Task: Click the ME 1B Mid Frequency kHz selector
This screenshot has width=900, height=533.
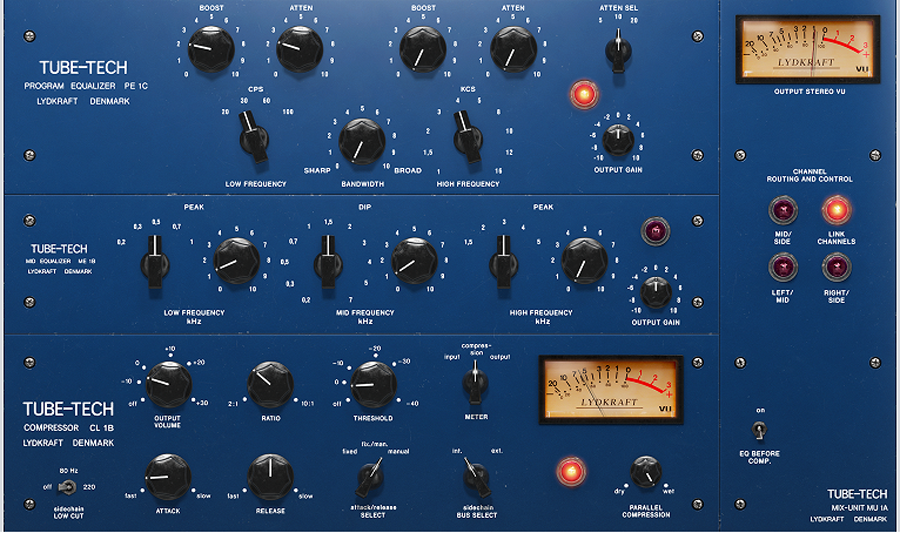Action: 328,262
